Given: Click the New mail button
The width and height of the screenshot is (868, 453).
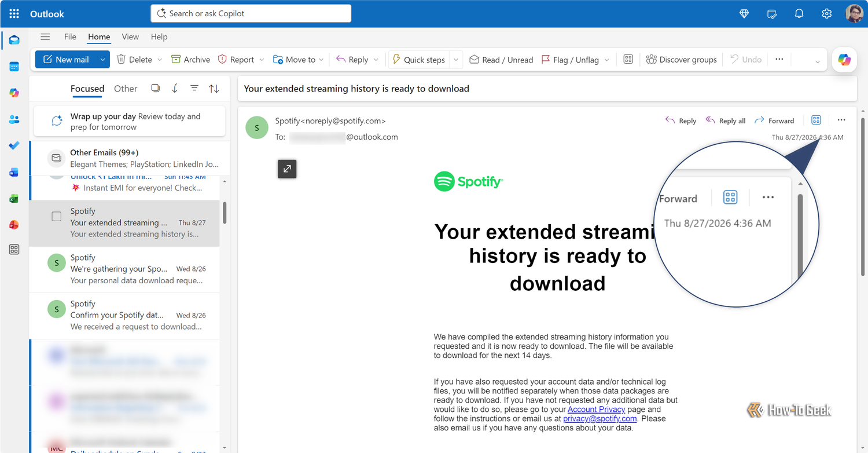Looking at the screenshot, I should [x=66, y=59].
